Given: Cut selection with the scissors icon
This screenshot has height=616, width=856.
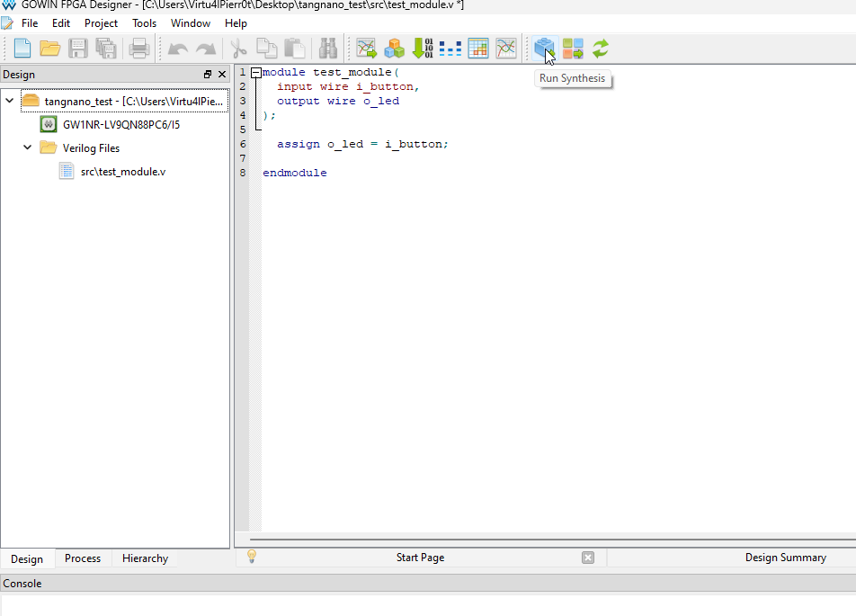Looking at the screenshot, I should pyautogui.click(x=238, y=48).
